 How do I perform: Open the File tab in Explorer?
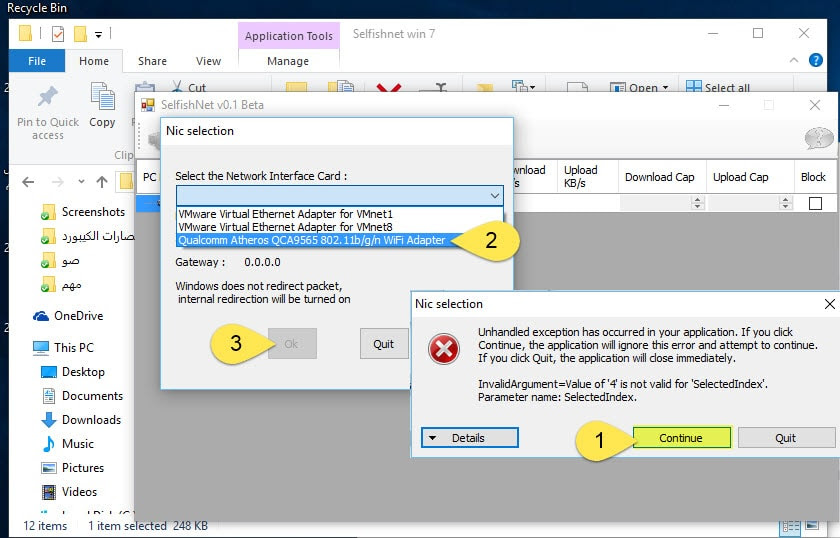[37, 61]
